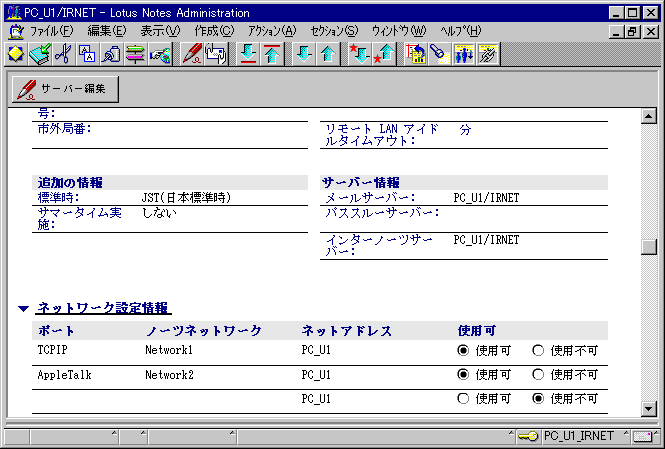Open the wide message history popup in status bar
The width and height of the screenshot is (665, 449).
(x=376, y=436)
